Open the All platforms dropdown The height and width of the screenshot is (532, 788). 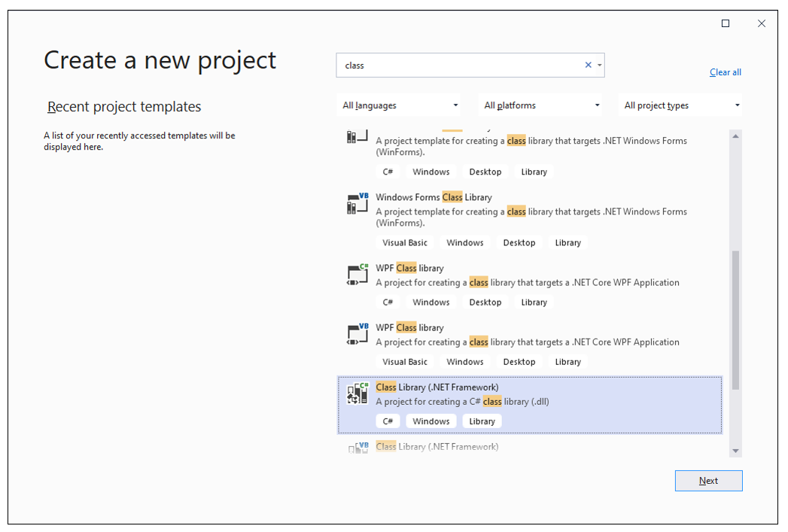pos(540,105)
